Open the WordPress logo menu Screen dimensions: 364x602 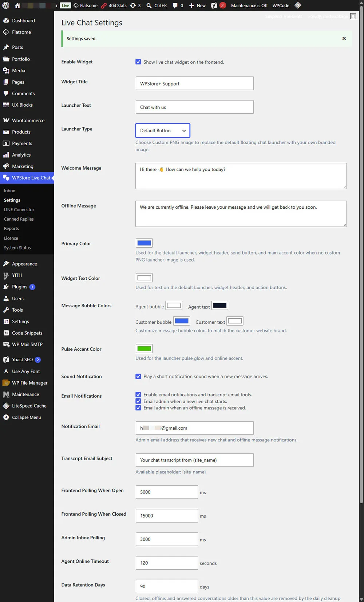pos(6,5)
